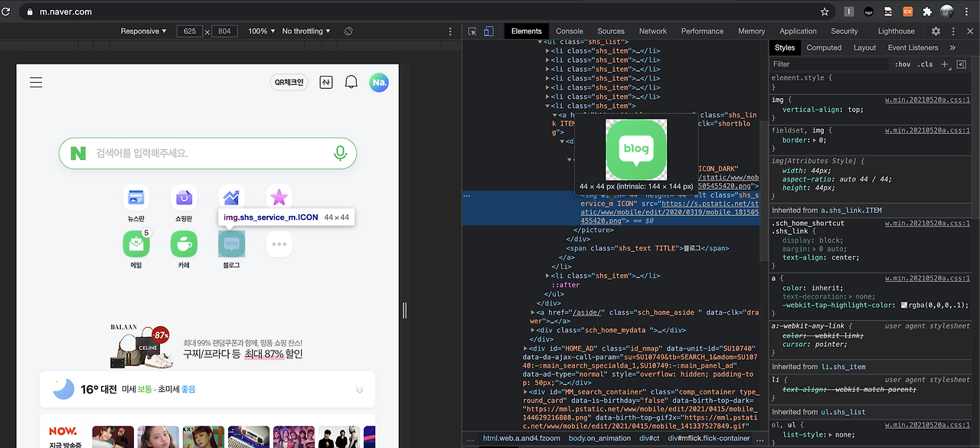Open the three-dots more shortcuts icon
This screenshot has height=448, width=980.
click(x=279, y=244)
